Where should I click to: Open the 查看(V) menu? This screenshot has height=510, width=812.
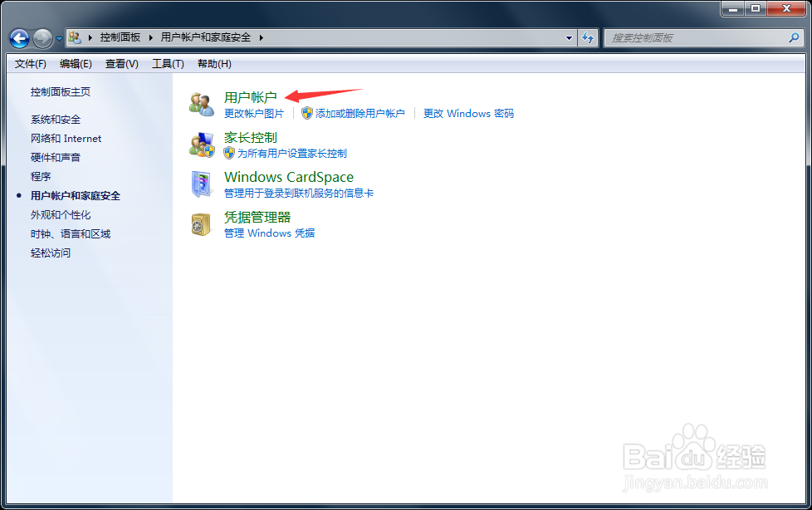pyautogui.click(x=121, y=63)
